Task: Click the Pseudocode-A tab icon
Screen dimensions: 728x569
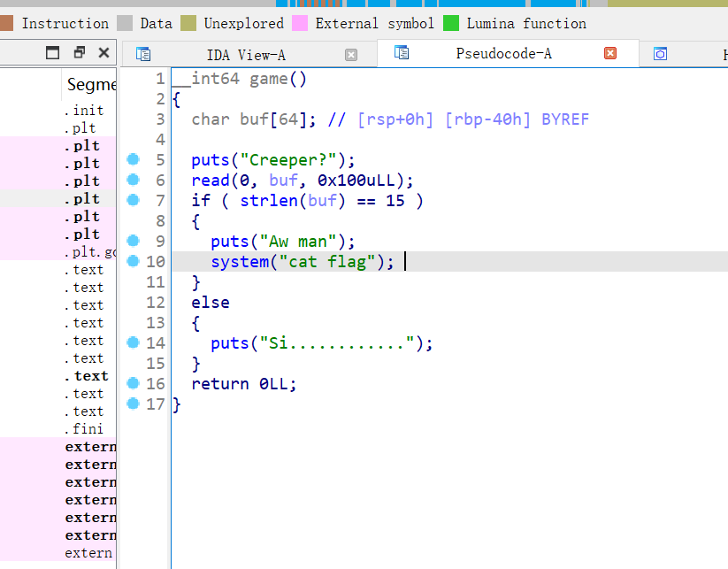Action: tap(401, 52)
